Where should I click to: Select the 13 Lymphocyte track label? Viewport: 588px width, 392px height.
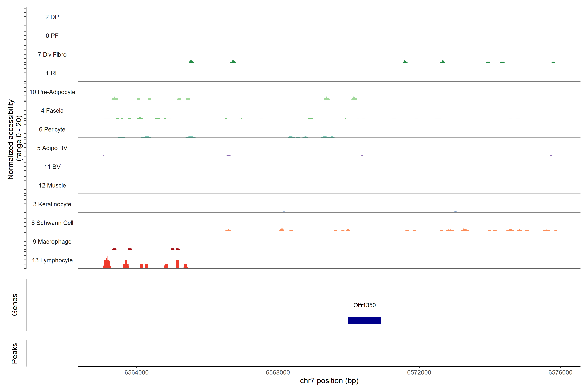point(52,260)
